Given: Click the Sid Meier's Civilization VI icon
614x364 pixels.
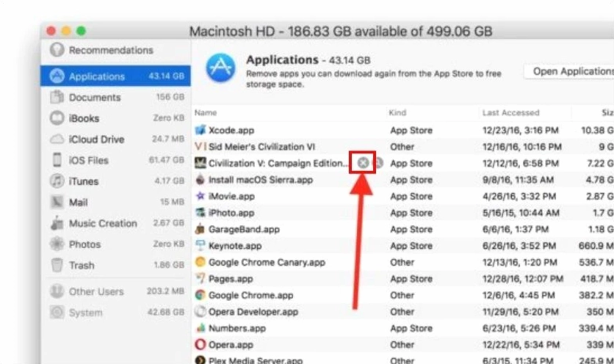Looking at the screenshot, I should click(x=201, y=146).
